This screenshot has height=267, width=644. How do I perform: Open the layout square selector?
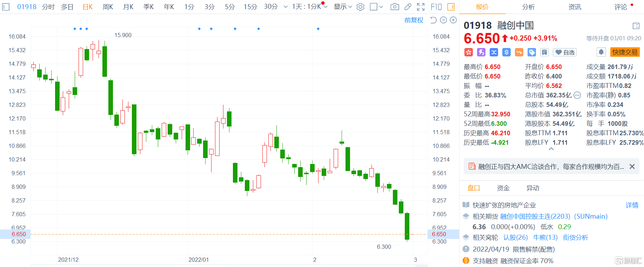click(x=374, y=7)
